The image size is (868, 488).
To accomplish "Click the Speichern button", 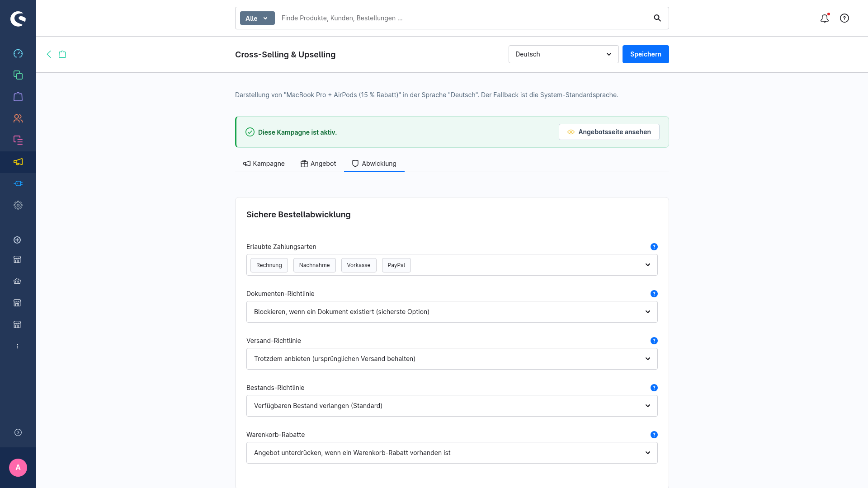I will point(646,54).
